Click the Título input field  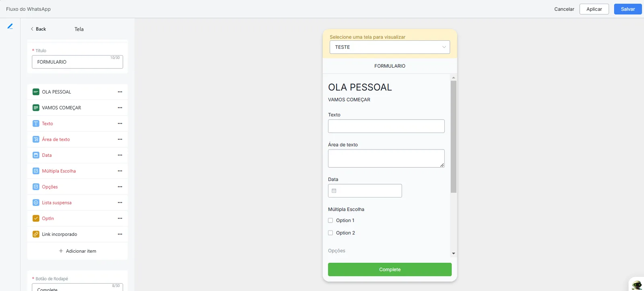(x=77, y=62)
